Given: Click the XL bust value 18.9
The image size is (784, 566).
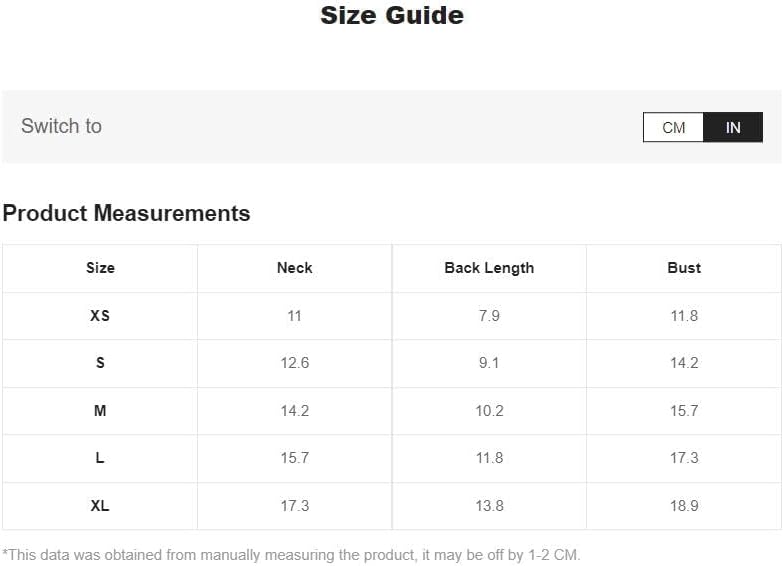Looking at the screenshot, I should click(684, 506).
